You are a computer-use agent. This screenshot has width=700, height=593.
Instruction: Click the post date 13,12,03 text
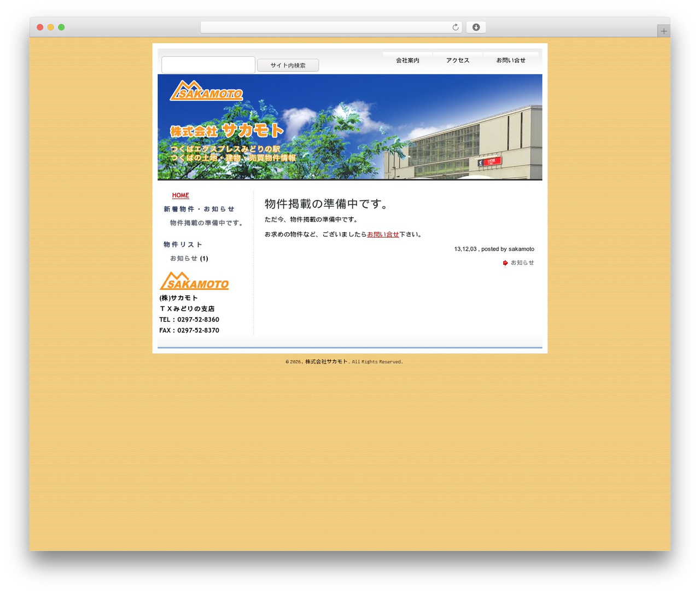tap(465, 249)
